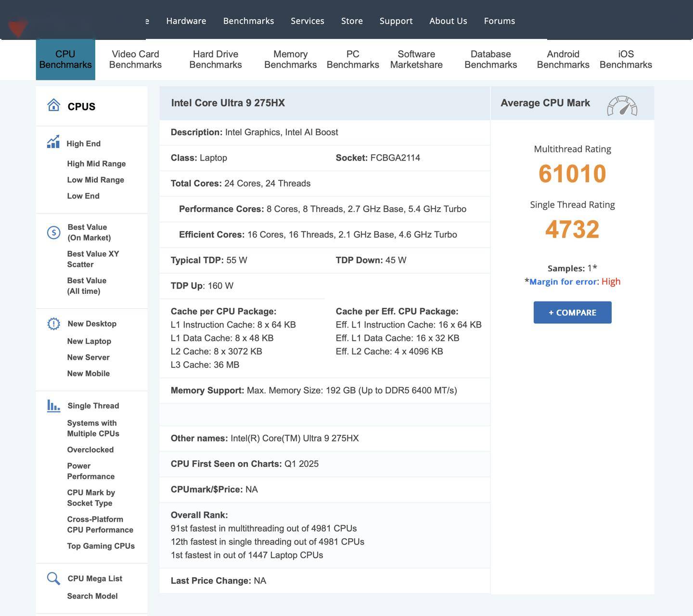Switch to Video Card Benchmarks tab
This screenshot has width=693, height=616.
pos(135,60)
